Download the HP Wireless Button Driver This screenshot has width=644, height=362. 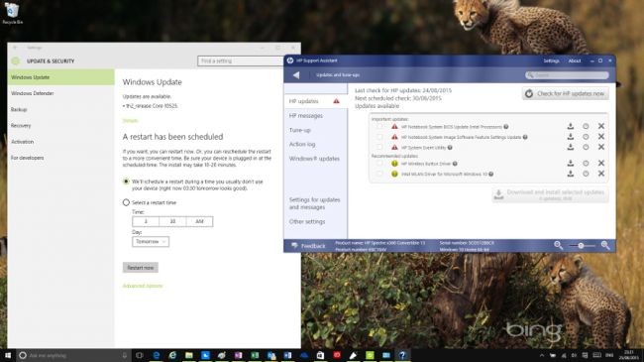click(x=571, y=164)
